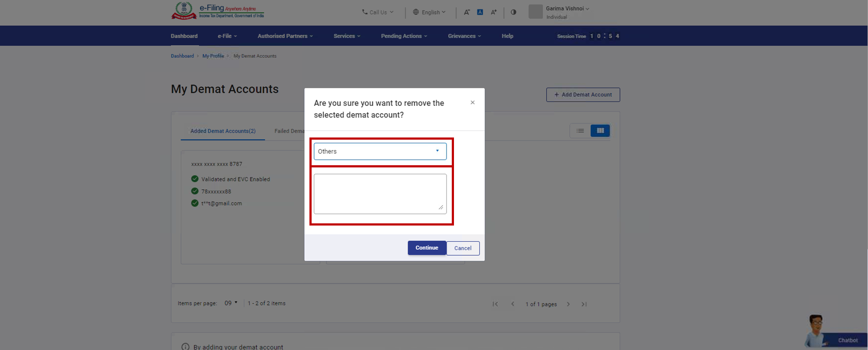Click the reason text area field
The height and width of the screenshot is (350, 868).
click(380, 193)
